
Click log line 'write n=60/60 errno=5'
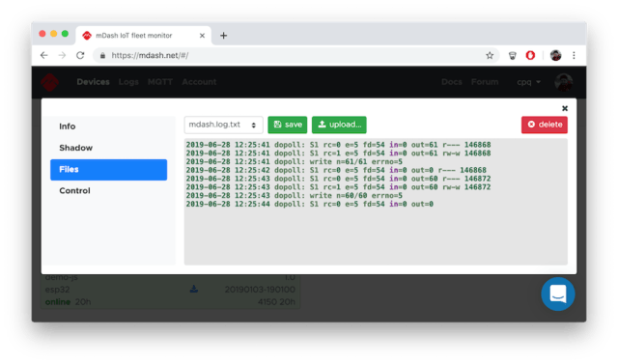pyautogui.click(x=356, y=196)
